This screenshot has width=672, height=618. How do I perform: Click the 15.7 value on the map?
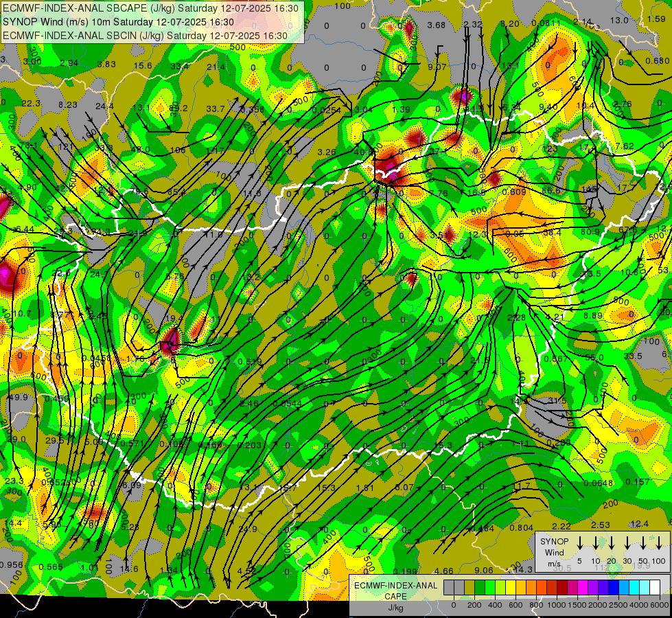coord(287,488)
